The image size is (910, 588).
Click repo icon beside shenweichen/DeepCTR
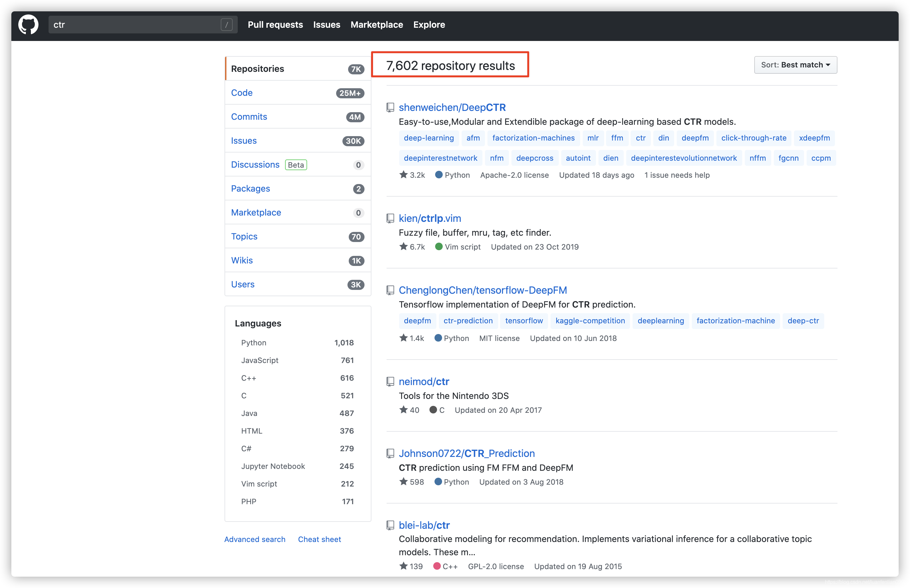[390, 108]
